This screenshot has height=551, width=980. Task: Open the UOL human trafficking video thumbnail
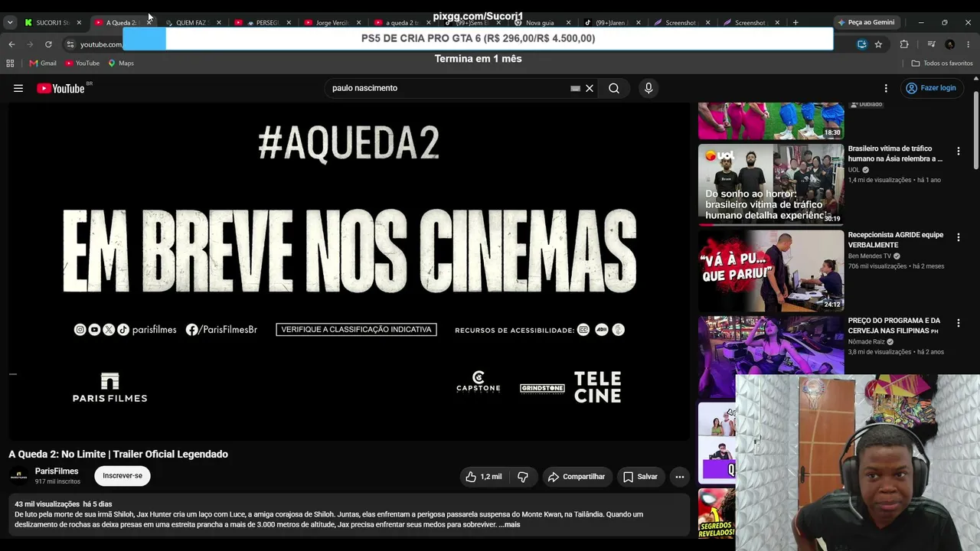click(x=771, y=184)
